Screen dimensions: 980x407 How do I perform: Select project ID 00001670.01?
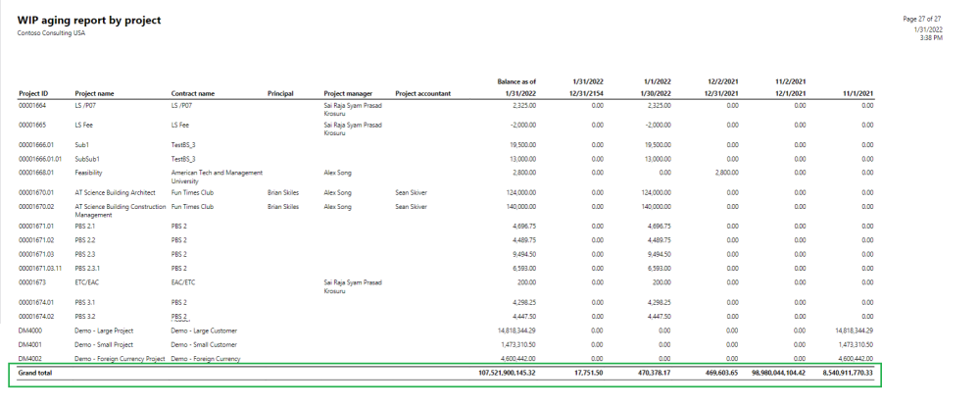36,192
